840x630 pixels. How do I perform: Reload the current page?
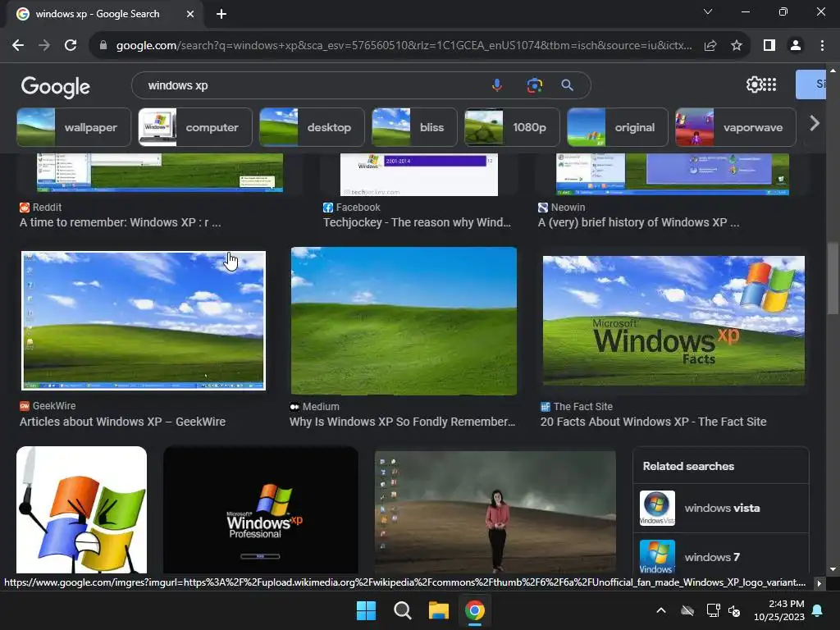(x=71, y=46)
